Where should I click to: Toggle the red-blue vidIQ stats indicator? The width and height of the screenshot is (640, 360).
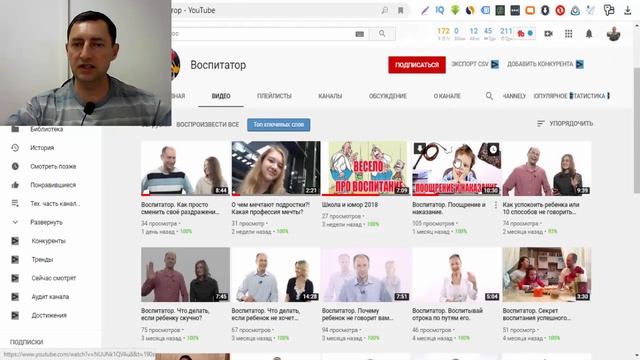pyautogui.click(x=525, y=33)
